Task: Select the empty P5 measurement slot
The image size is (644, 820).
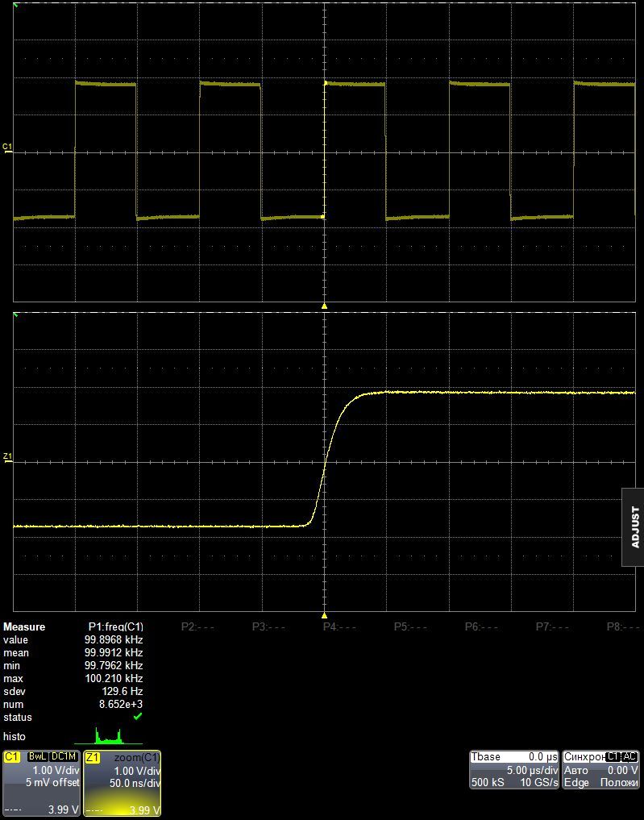Action: [x=410, y=626]
